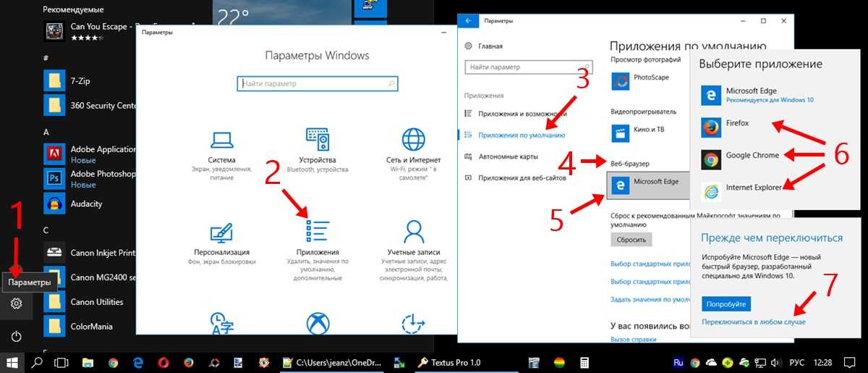Open 360 Security Center folder
868x373 pixels.
coord(90,105)
